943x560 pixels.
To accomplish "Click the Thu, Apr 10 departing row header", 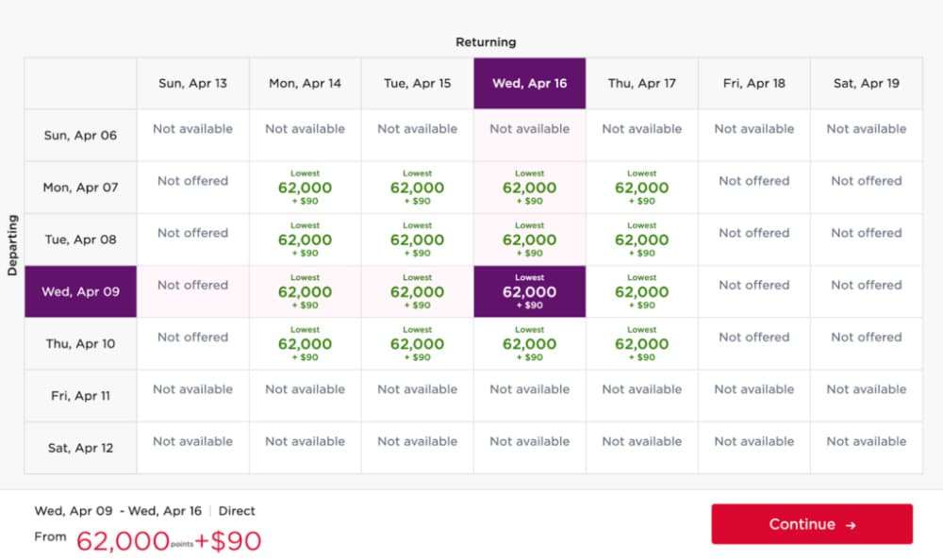I will pyautogui.click(x=81, y=344).
